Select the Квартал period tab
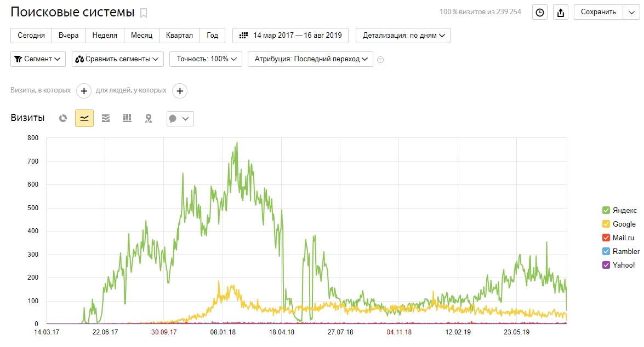Viewport: 644px width, 347px height. point(179,36)
